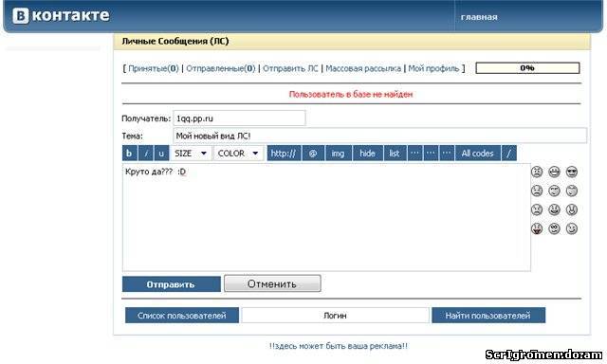Click the ellipsis button next to list
This screenshot has width=607, height=364.
pyautogui.click(x=415, y=154)
